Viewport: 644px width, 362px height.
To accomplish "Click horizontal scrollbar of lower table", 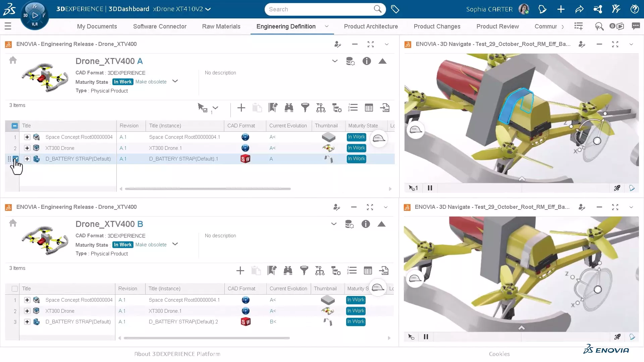I will tap(207, 338).
